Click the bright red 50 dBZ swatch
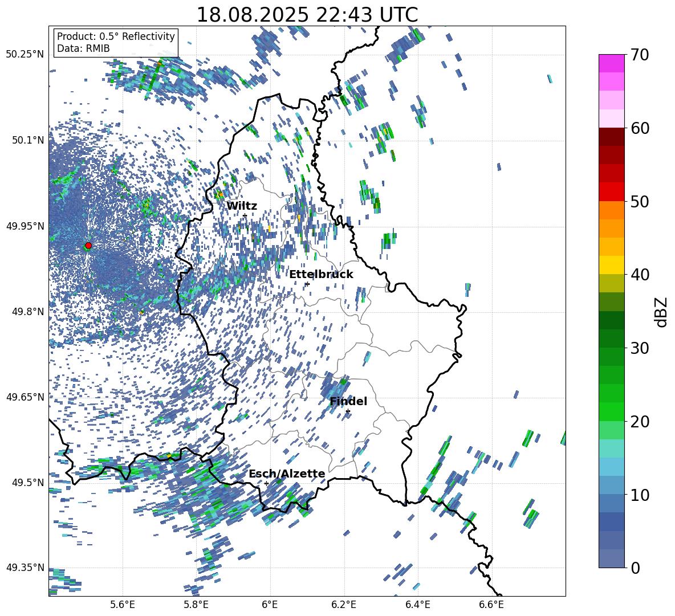This screenshot has height=616, width=675. (x=611, y=192)
